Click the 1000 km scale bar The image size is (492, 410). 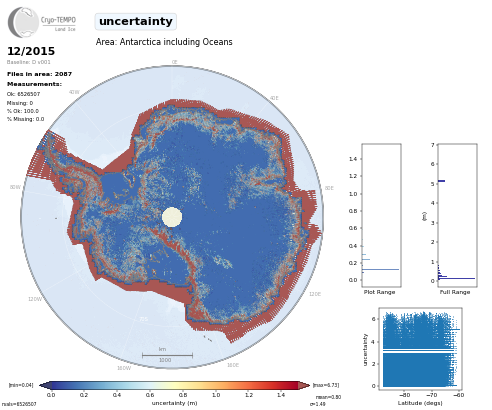pyautogui.click(x=167, y=355)
